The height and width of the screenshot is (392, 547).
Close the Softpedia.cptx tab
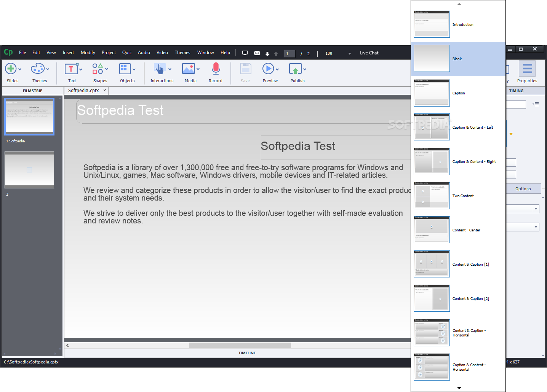pos(105,91)
